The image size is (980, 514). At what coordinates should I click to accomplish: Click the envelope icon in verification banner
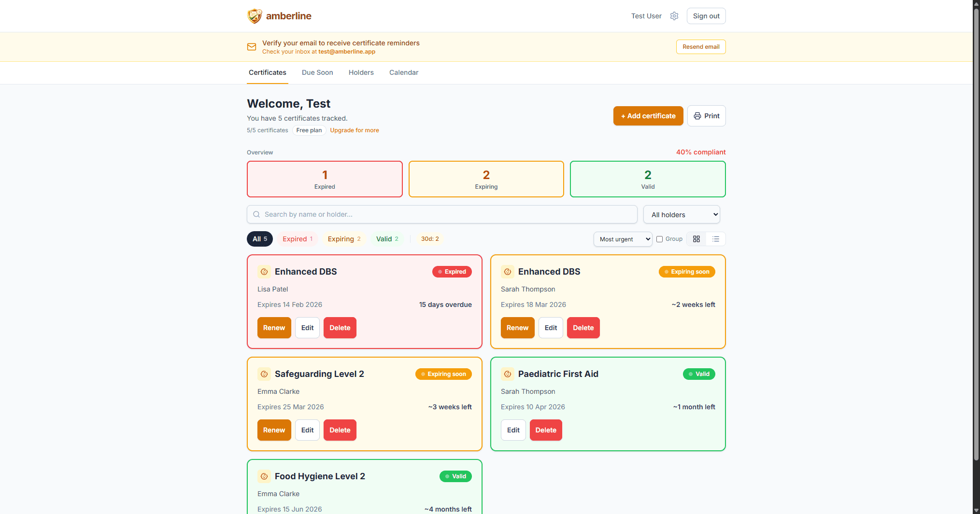click(252, 47)
